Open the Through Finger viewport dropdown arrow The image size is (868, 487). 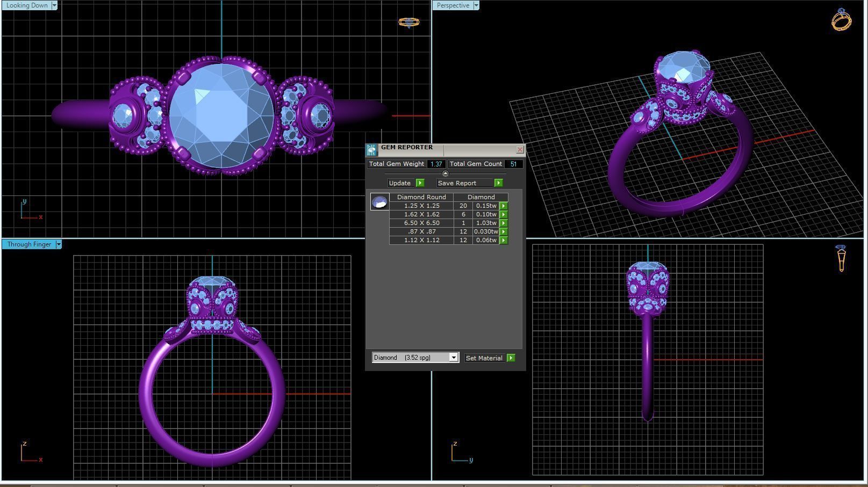pyautogui.click(x=59, y=244)
